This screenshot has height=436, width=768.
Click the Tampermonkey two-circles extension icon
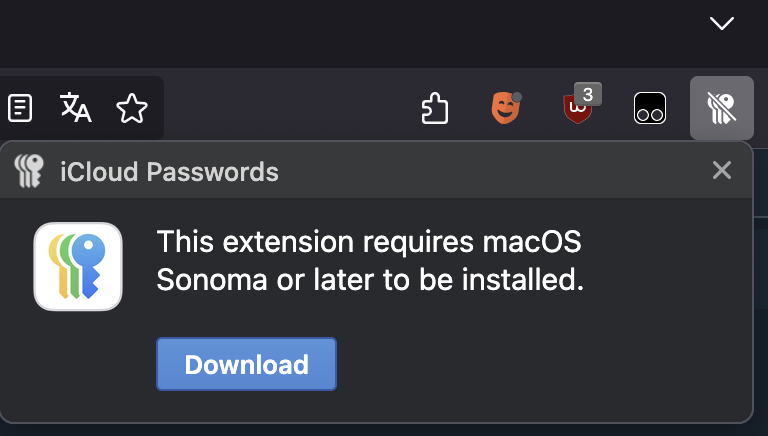click(649, 108)
